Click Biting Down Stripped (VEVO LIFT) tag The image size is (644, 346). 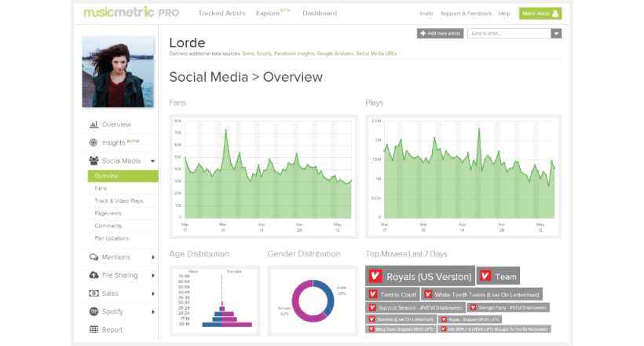point(401,329)
